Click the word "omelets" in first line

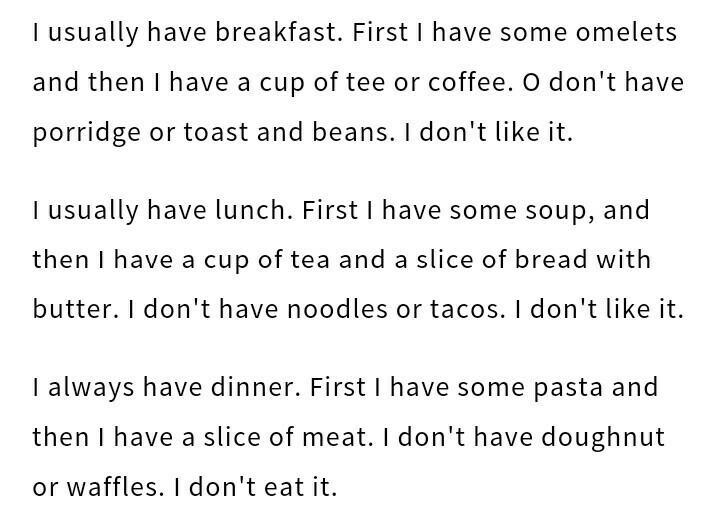(626, 32)
